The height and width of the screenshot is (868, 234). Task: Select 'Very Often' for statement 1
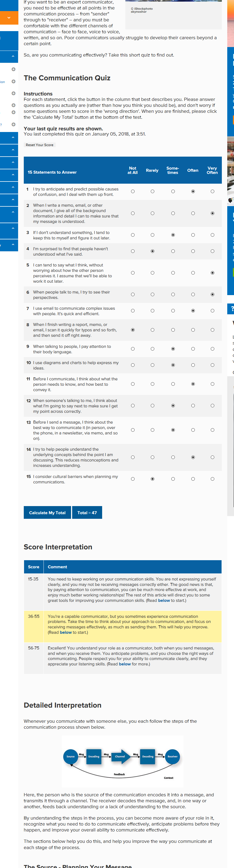(212, 192)
